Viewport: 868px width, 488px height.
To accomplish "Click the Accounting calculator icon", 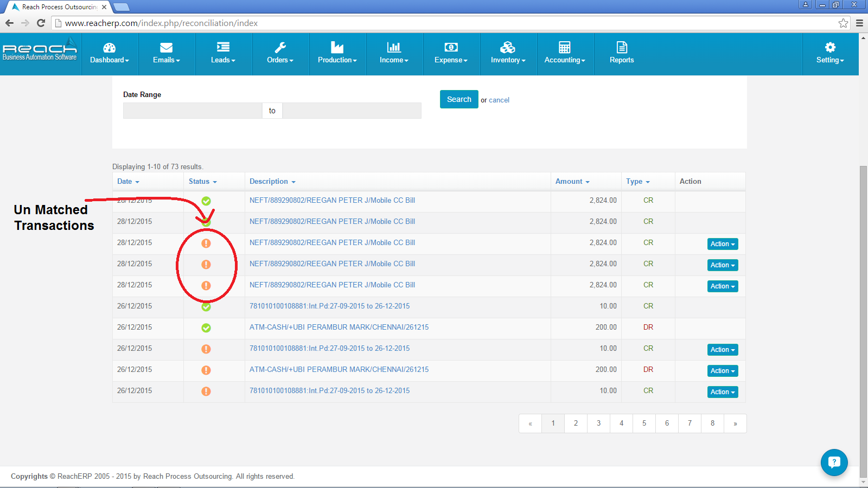I will click(565, 47).
